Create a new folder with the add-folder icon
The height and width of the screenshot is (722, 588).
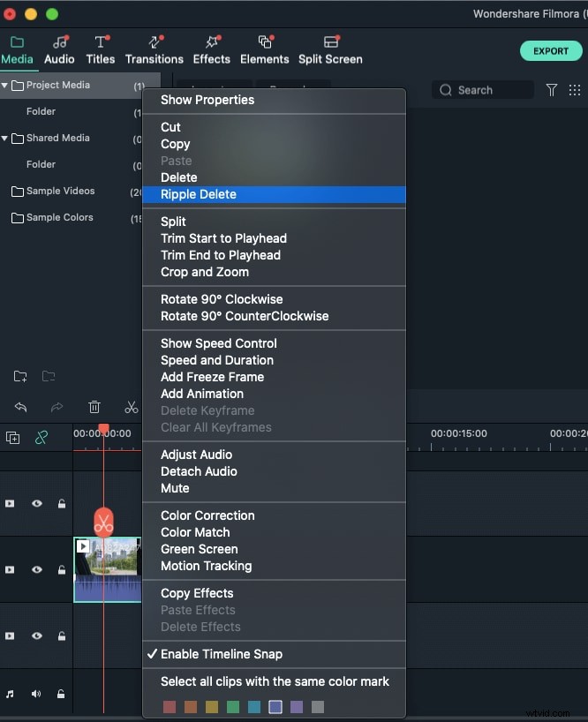[20, 376]
